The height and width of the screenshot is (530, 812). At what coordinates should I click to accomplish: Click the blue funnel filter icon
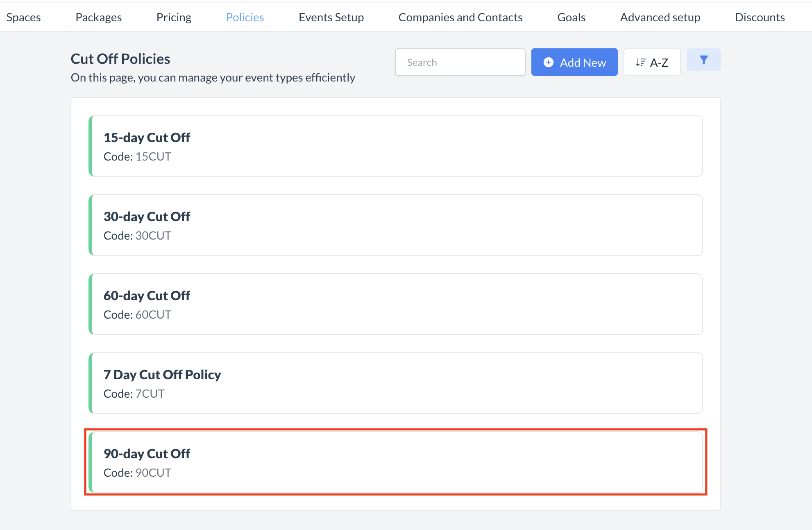point(703,60)
